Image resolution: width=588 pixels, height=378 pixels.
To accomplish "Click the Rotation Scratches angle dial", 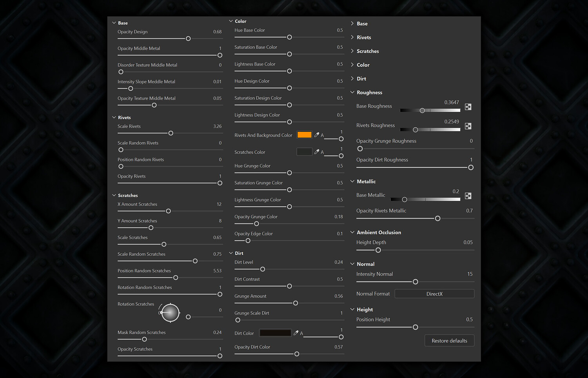I will point(171,313).
